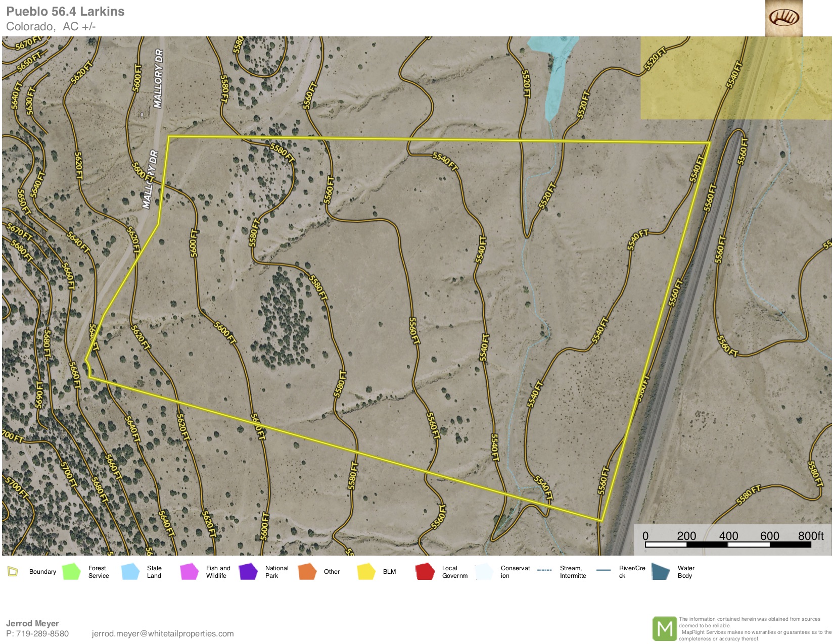834x644 pixels.
Task: Click the Pueblo 56.4 Larkins map title
Action: pyautogui.click(x=65, y=12)
